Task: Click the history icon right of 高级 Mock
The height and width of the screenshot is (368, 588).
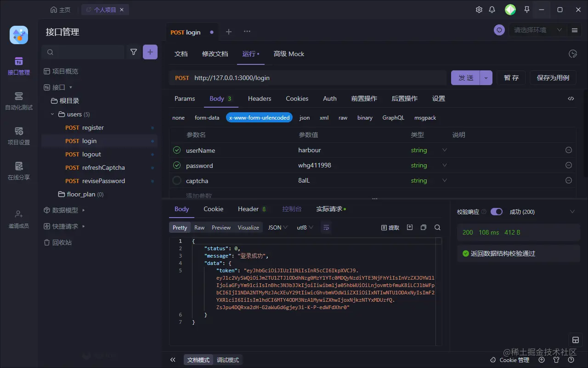Action: [x=573, y=54]
